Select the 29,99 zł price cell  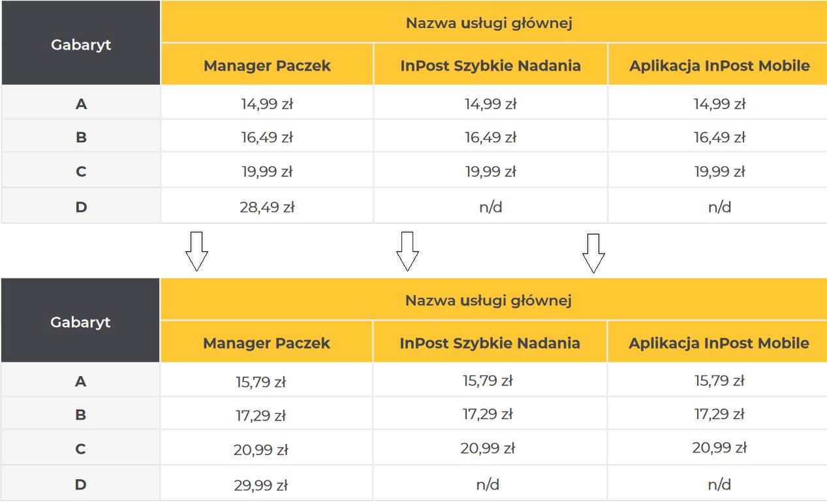[260, 485]
